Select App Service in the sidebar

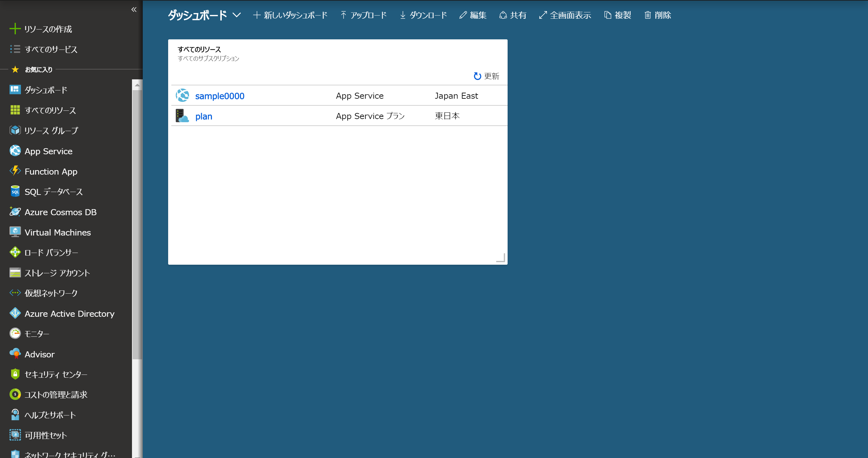click(48, 151)
